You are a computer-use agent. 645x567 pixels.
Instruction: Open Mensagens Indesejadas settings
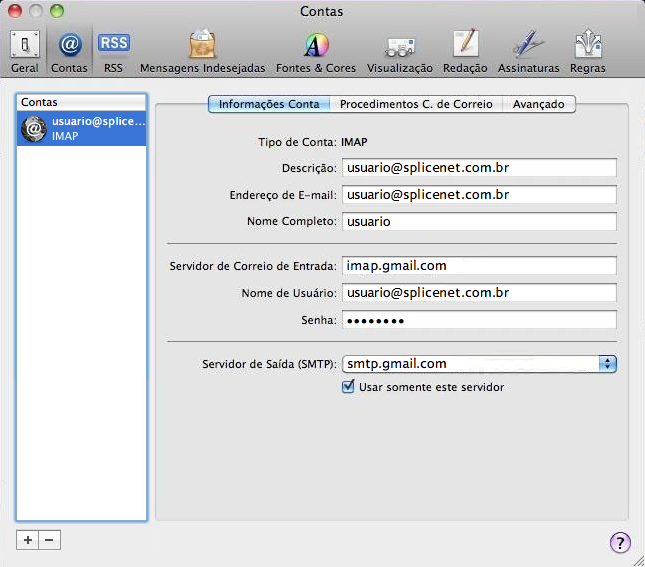pyautogui.click(x=203, y=51)
